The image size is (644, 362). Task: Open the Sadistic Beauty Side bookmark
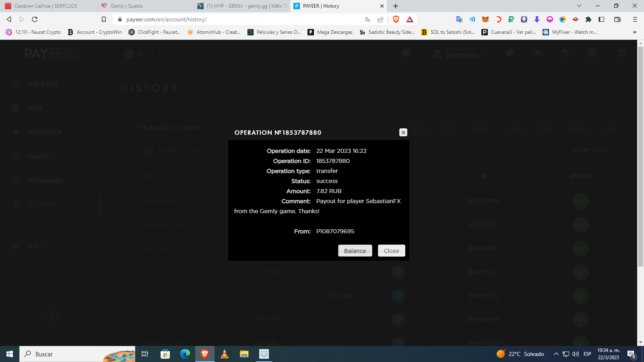[x=387, y=32]
